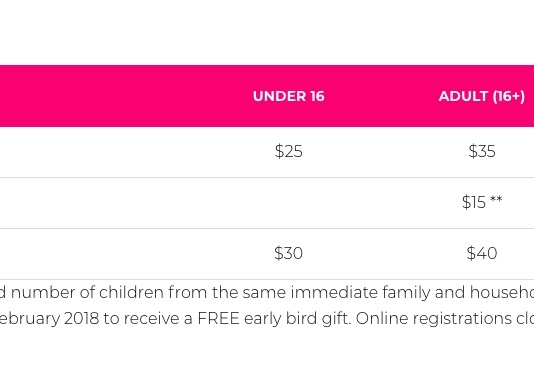
Task: Click the first table row with $25
Action: click(x=267, y=152)
